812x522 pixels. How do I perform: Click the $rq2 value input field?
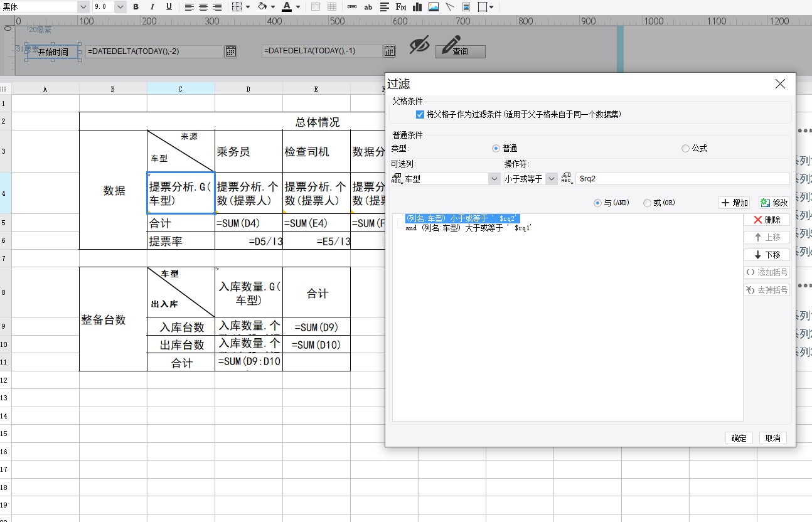tap(682, 179)
